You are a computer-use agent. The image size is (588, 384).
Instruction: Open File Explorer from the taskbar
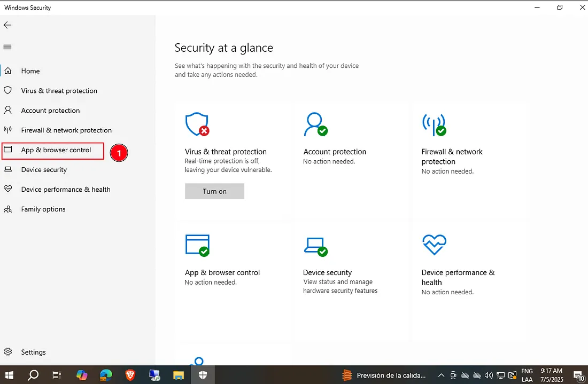[x=179, y=375]
